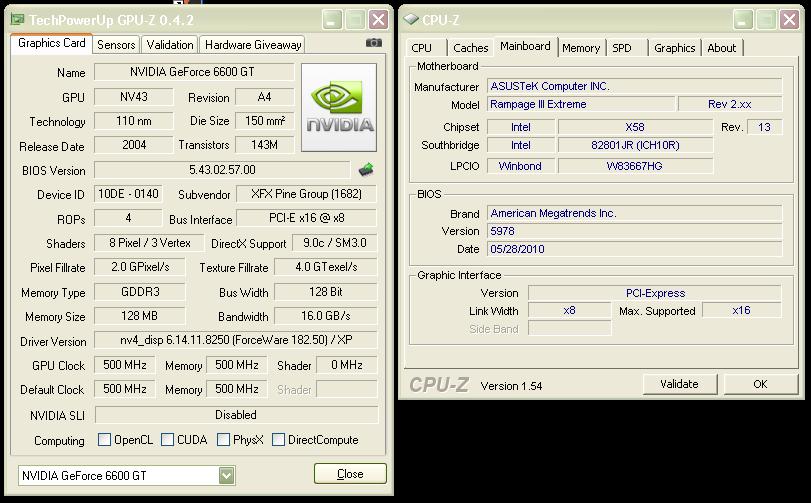811x503 pixels.
Task: Click the Close button in GPU-Z
Action: pyautogui.click(x=350, y=474)
